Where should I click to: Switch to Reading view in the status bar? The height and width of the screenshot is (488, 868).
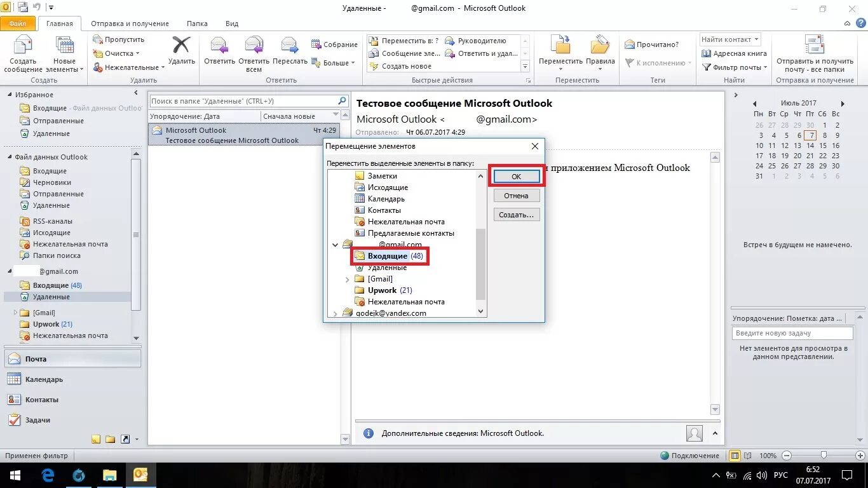(749, 456)
